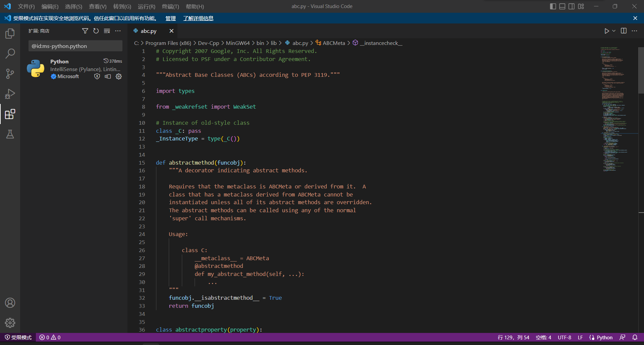Screen dimensions: 644x345
Task: Toggle bottom panel layout icon
Action: 562,6
